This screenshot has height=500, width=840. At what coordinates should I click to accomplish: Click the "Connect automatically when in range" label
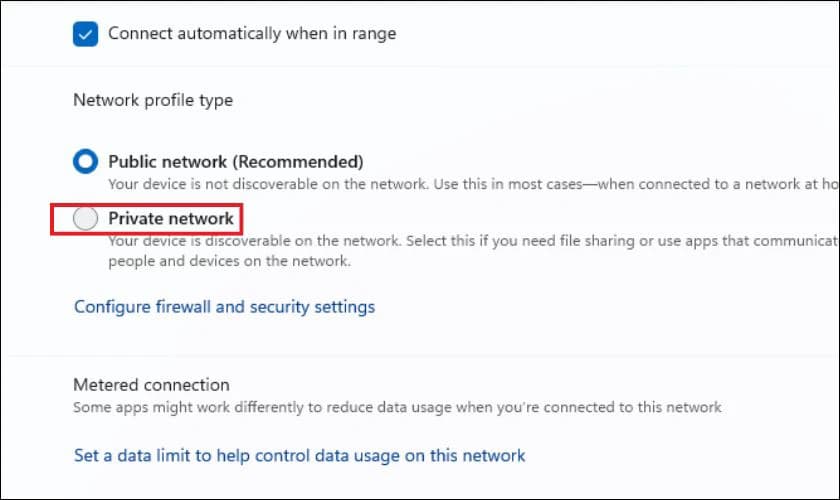tap(252, 33)
